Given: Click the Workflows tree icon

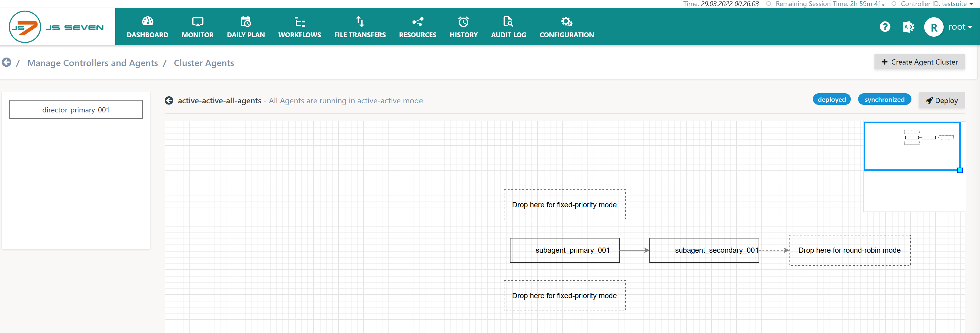Looking at the screenshot, I should tap(300, 22).
